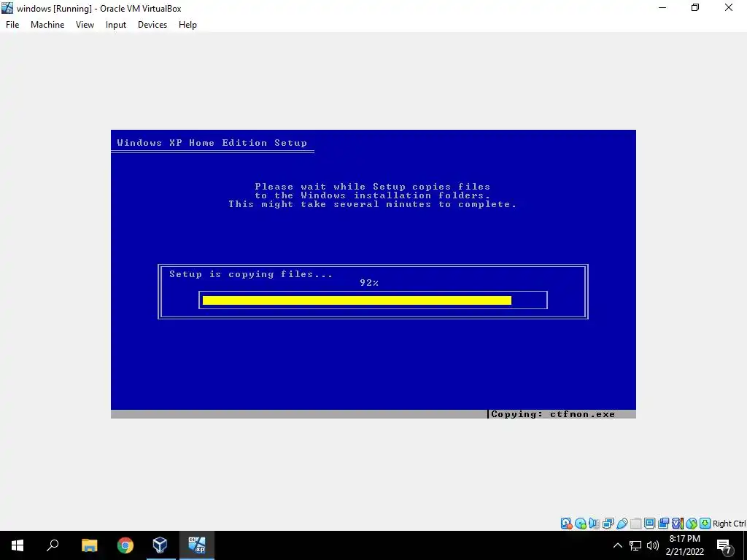Image resolution: width=747 pixels, height=560 pixels.
Task: Open the clock showing 8:17 PM
Action: pos(685,545)
